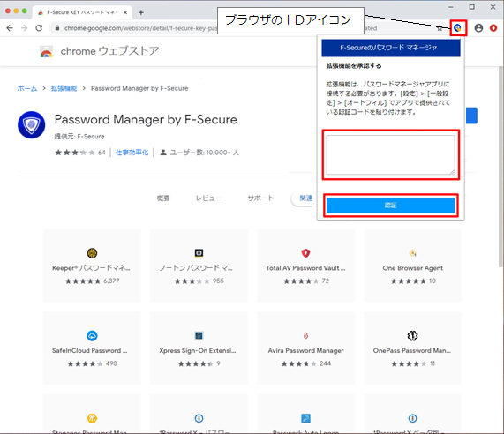Bookmark the page with the star icon

[x=440, y=28]
